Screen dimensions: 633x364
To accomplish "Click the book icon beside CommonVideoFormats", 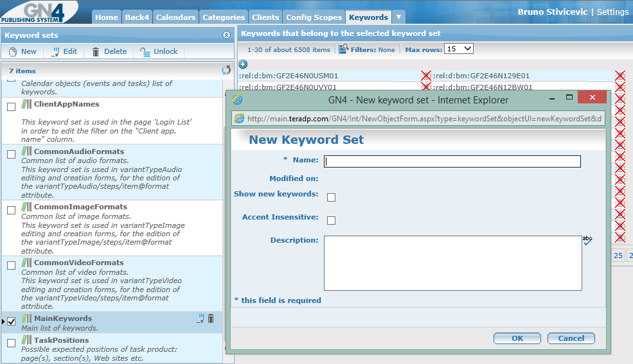I will coord(26,263).
